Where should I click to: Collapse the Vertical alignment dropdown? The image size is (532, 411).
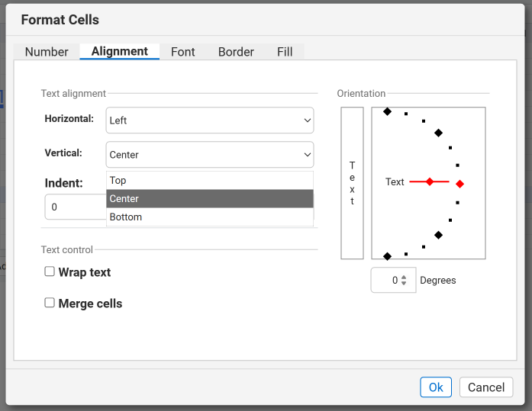tap(210, 155)
